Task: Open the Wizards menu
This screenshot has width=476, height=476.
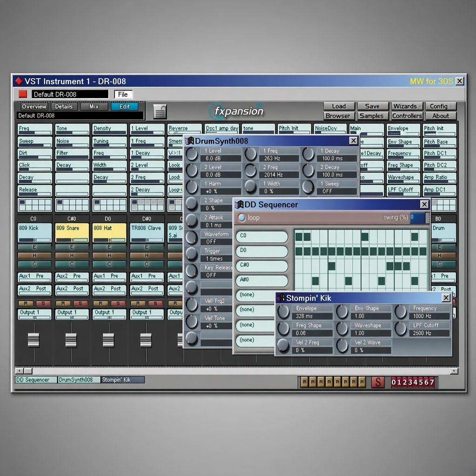Action: 407,106
